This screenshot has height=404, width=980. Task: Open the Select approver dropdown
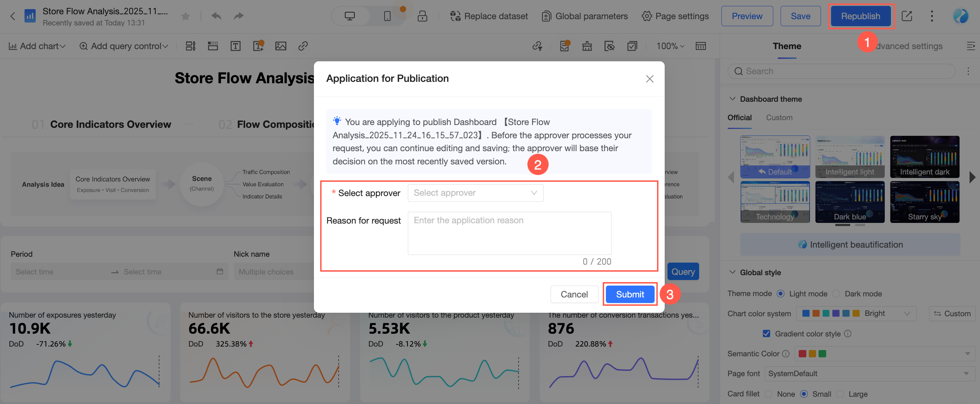[475, 193]
